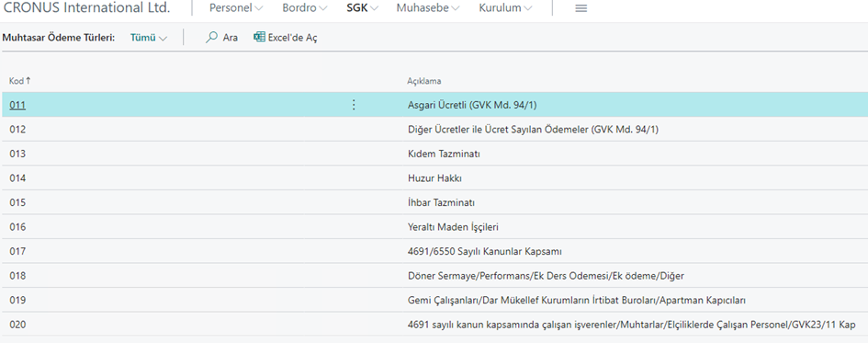Click description Gemi Çalışanları/Dar Mükellef Kurumların
The height and width of the screenshot is (343, 868).
[x=577, y=300]
